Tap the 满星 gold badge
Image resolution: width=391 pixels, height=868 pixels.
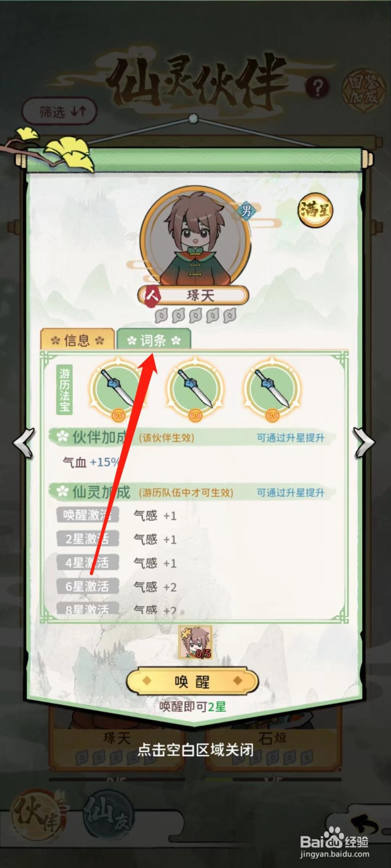click(x=315, y=209)
